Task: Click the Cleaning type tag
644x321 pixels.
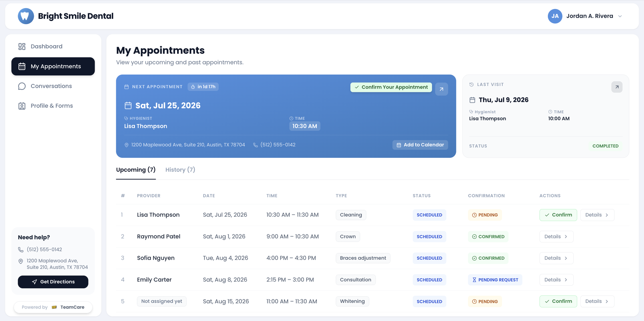Action: [x=351, y=215]
